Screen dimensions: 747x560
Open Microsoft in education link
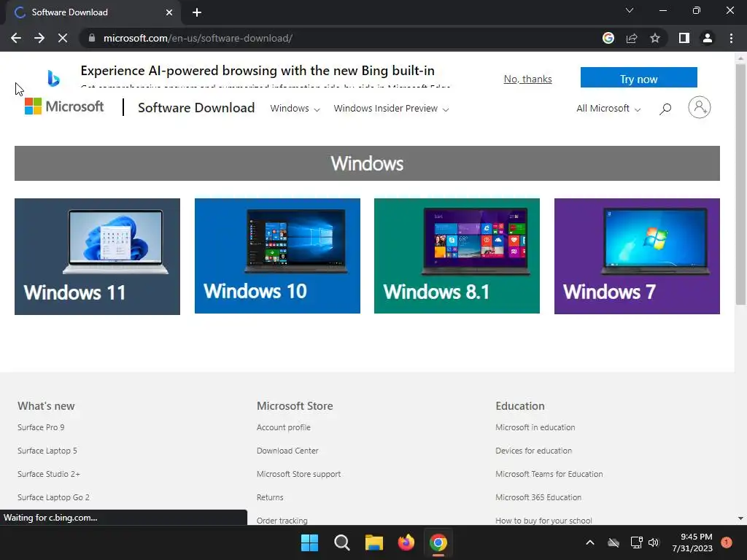[x=535, y=427]
